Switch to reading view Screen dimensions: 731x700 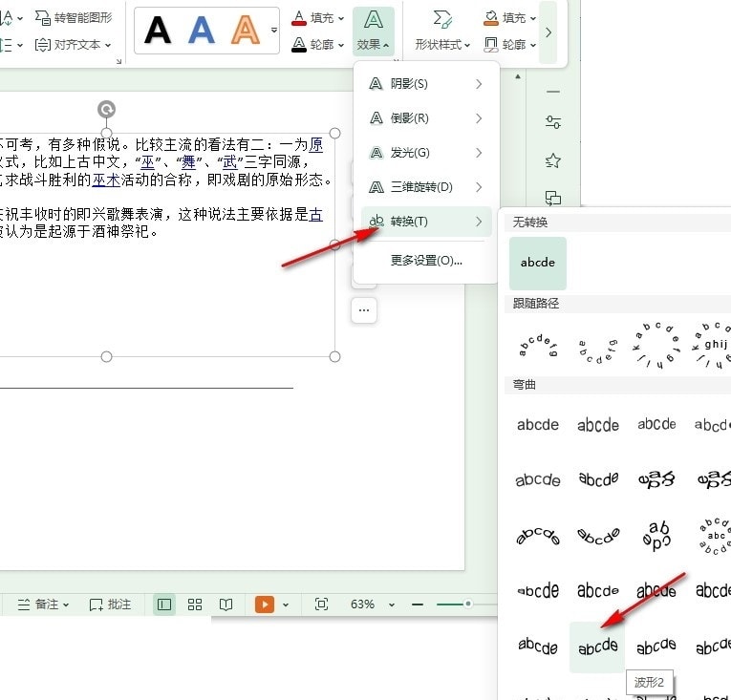tap(226, 605)
